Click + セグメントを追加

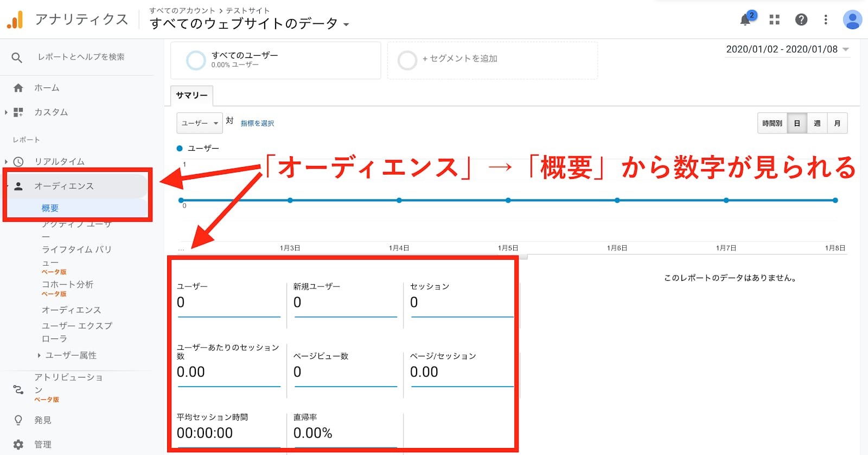point(493,60)
